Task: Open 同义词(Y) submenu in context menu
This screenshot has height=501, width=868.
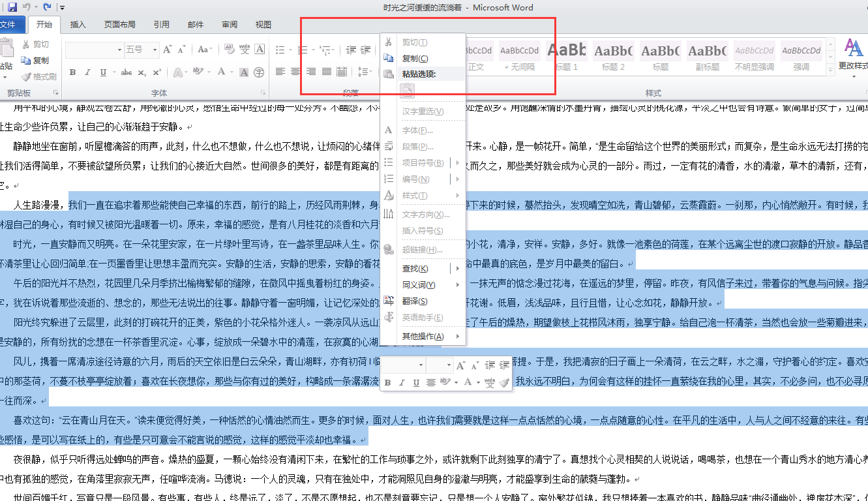Action: pyautogui.click(x=423, y=285)
